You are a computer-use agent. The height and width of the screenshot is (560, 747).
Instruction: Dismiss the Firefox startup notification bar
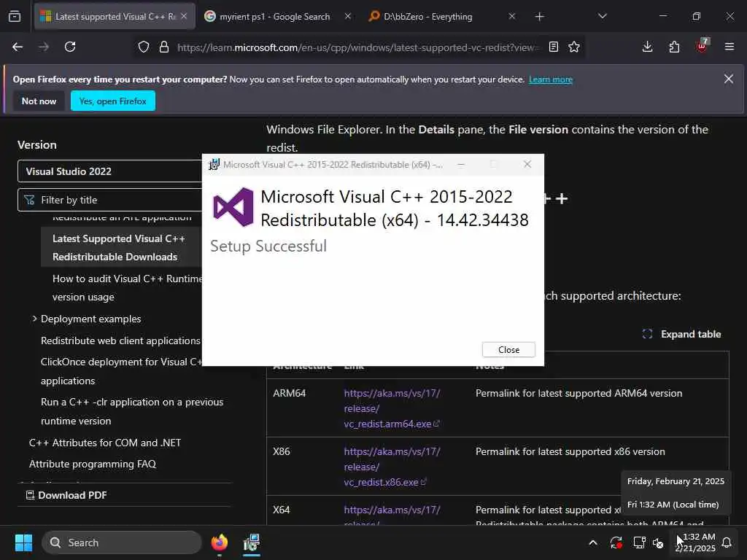(x=729, y=79)
